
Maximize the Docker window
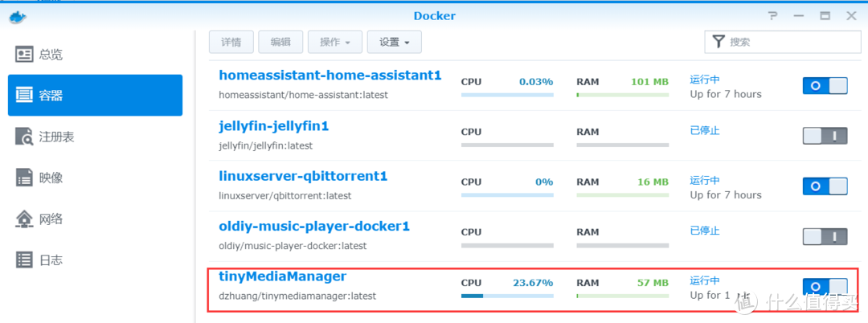click(825, 16)
